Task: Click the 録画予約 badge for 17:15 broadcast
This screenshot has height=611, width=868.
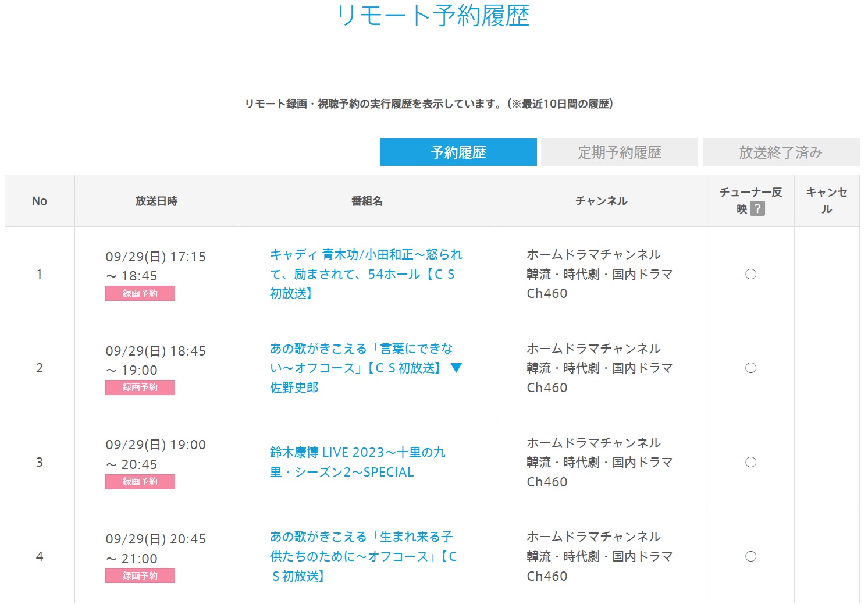Action: click(140, 293)
